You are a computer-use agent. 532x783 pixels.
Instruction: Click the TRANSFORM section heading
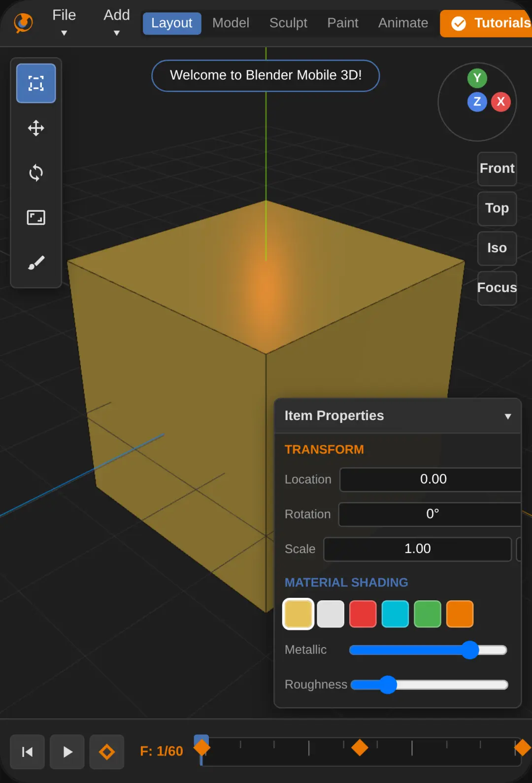(x=324, y=450)
